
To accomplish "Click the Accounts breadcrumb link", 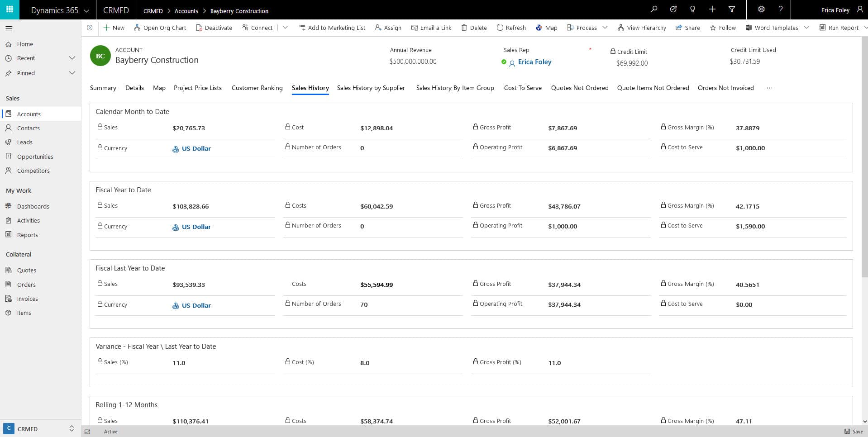I will pos(186,11).
